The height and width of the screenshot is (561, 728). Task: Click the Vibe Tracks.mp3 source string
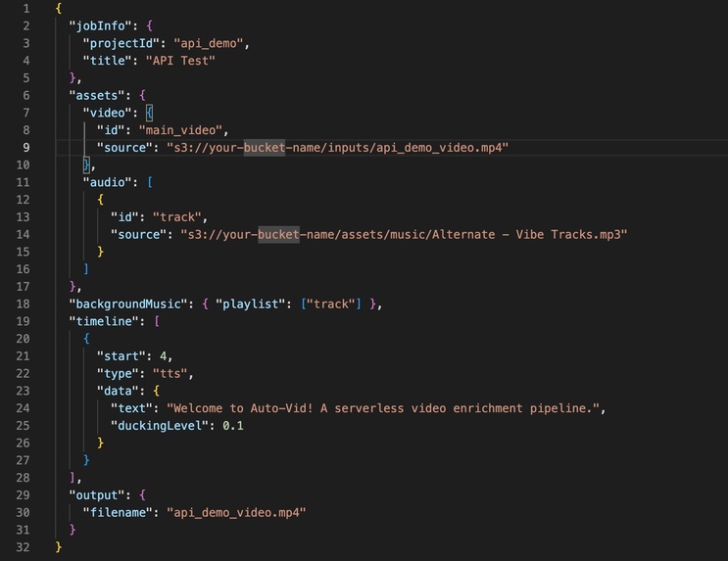404,234
